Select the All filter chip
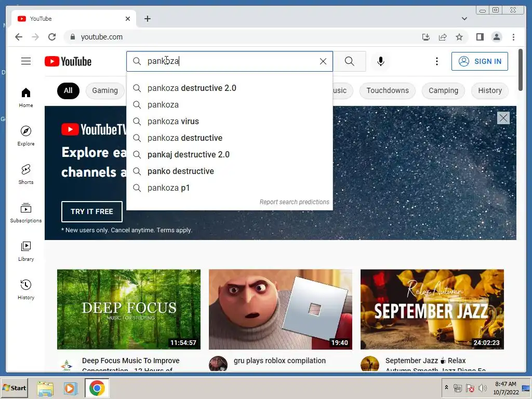The width and height of the screenshot is (532, 399). 68,90
